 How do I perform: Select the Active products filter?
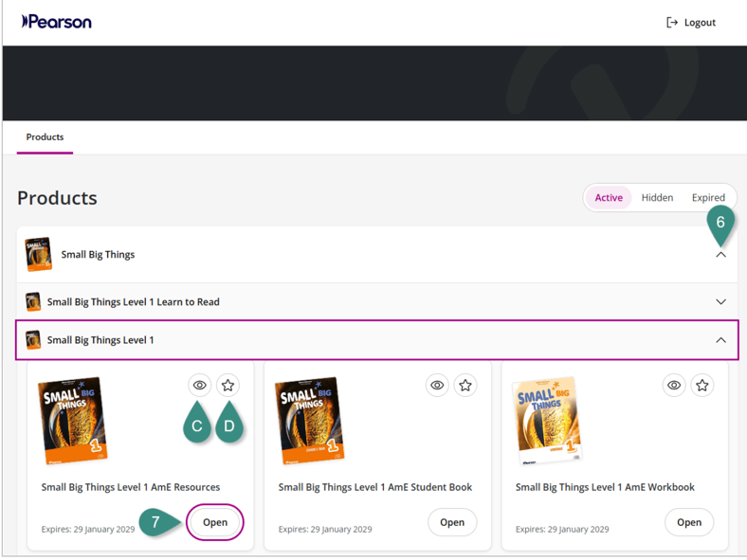[x=609, y=198]
